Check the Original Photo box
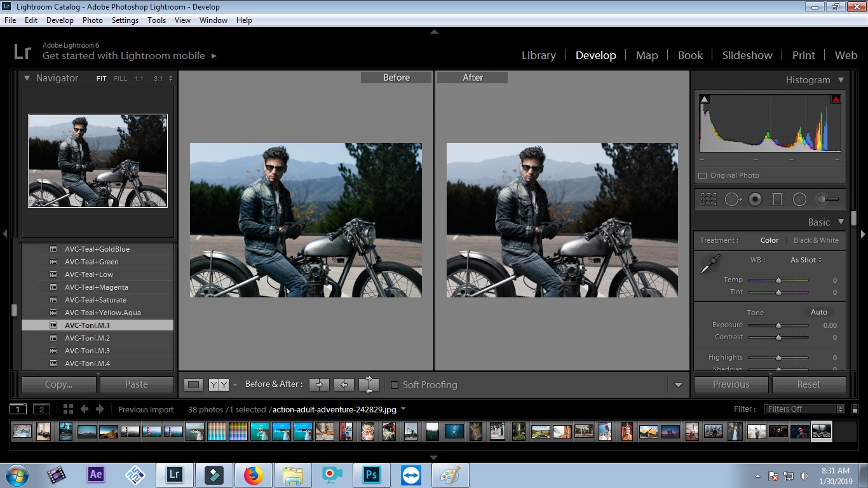This screenshot has width=868, height=488. [703, 176]
